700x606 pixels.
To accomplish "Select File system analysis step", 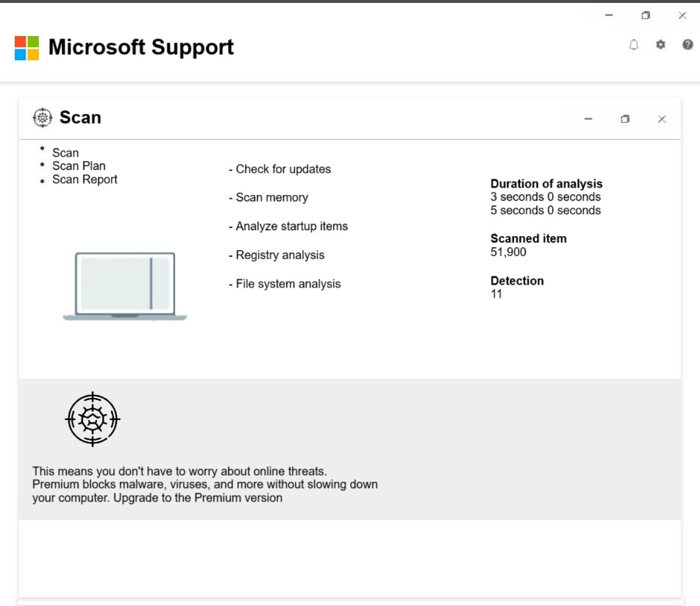I will 287,284.
